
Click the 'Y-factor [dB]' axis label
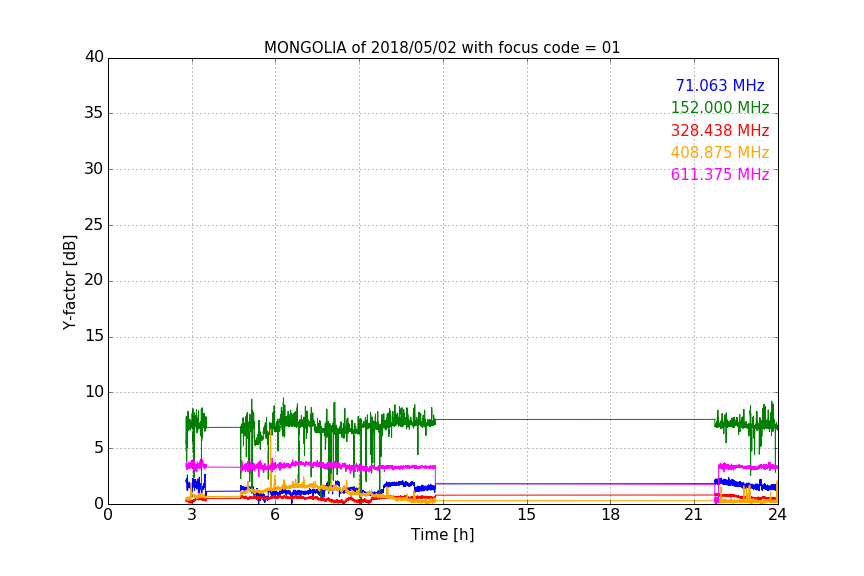click(69, 282)
